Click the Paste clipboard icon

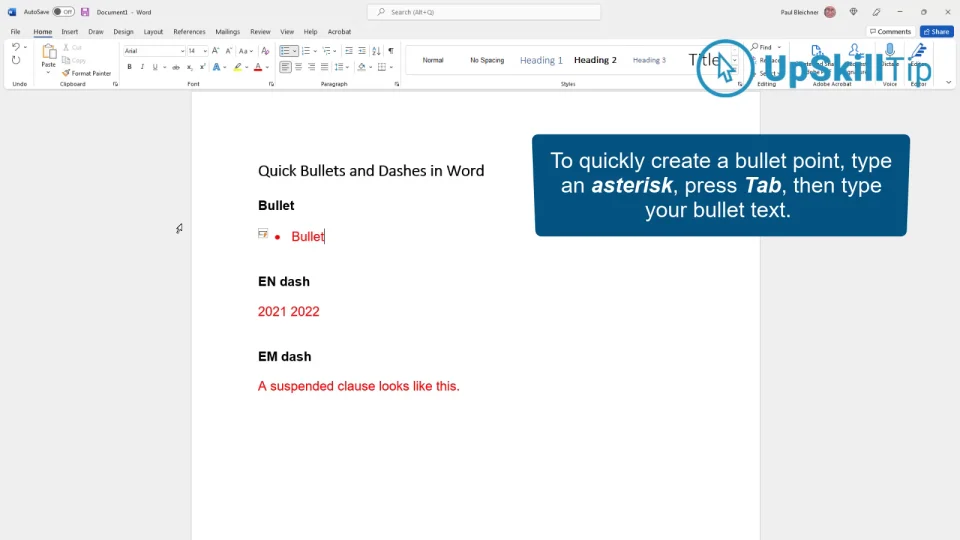pos(48,53)
